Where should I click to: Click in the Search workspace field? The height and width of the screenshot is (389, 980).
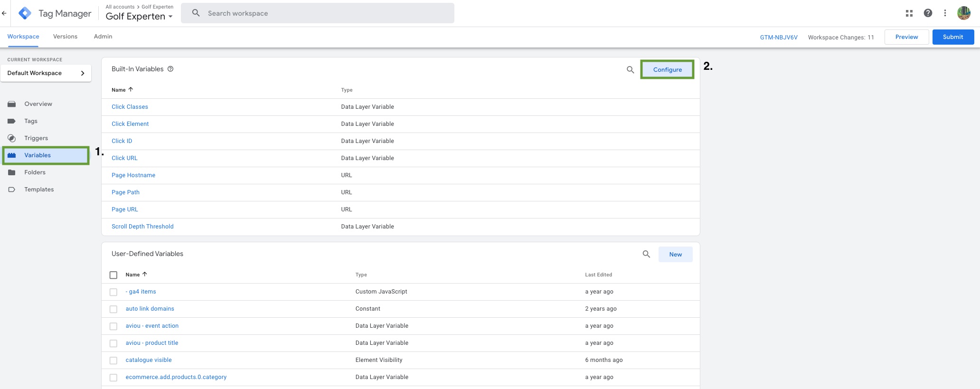(x=317, y=13)
